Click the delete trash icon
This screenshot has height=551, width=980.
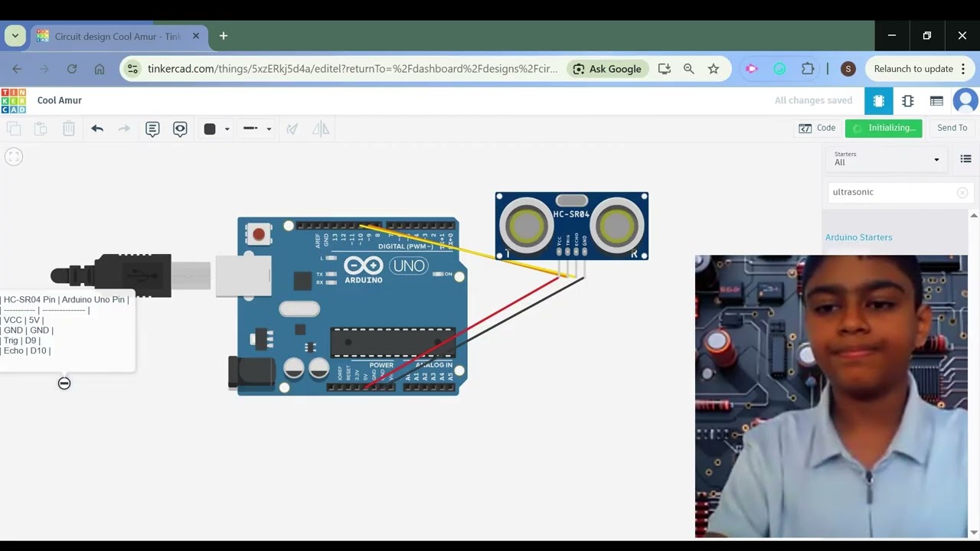tap(69, 129)
